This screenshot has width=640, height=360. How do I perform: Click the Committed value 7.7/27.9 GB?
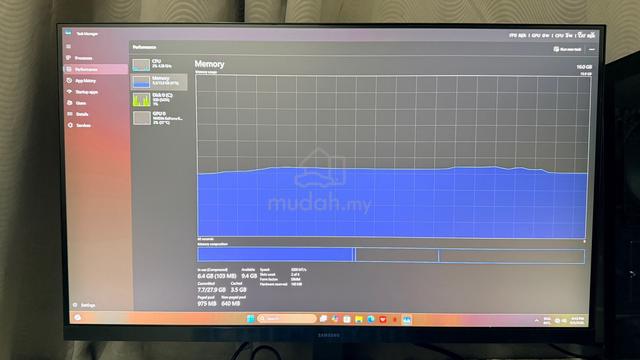pos(211,289)
